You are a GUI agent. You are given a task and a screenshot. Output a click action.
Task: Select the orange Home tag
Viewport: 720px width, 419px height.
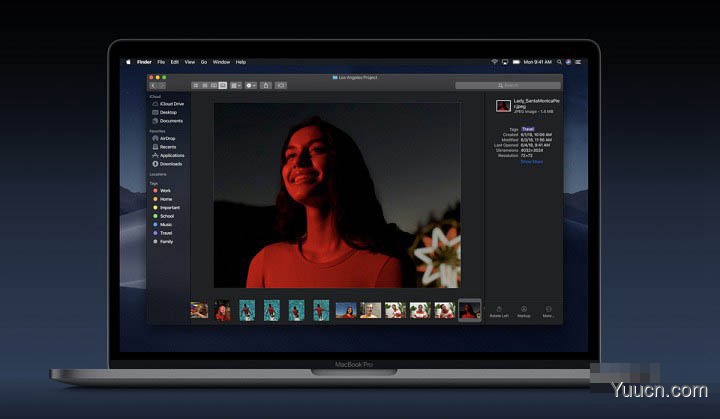(x=163, y=199)
